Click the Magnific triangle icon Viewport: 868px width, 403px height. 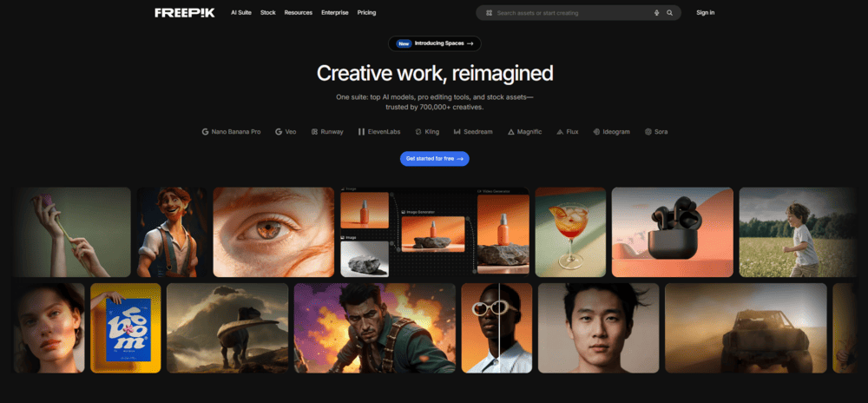click(x=510, y=132)
